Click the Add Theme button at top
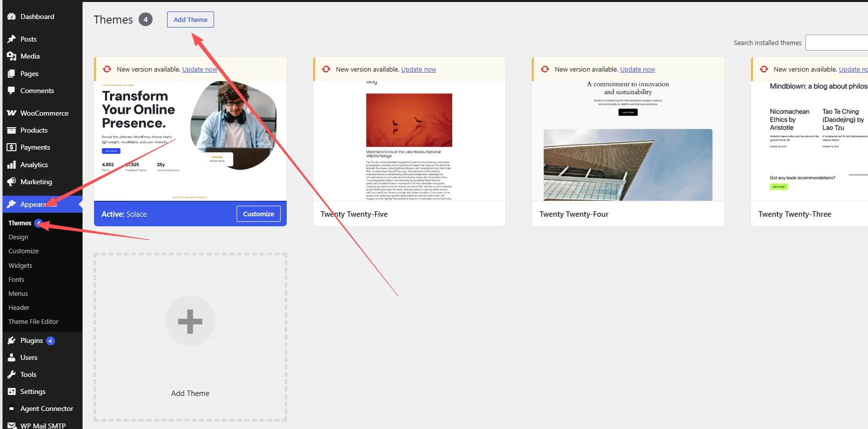This screenshot has width=868, height=429. click(x=191, y=20)
